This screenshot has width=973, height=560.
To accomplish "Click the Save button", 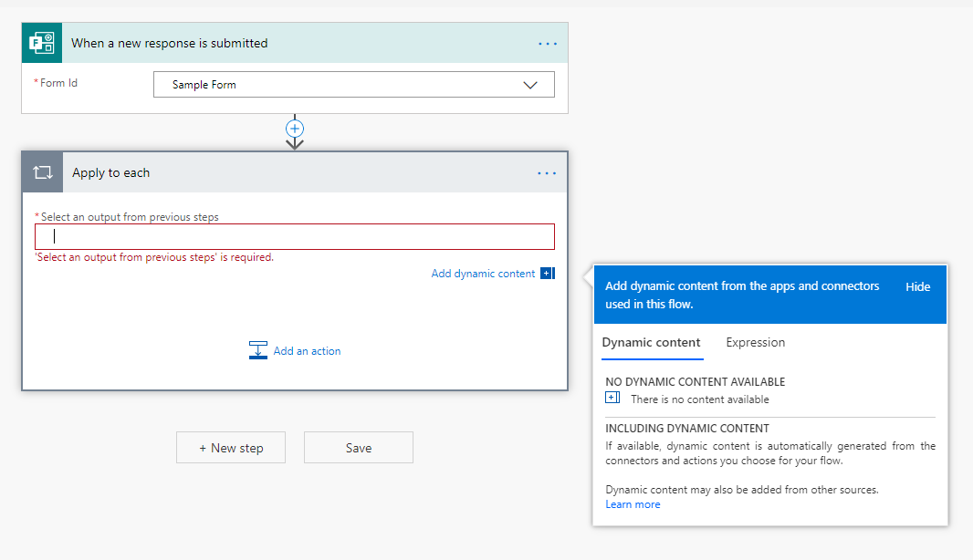I will pyautogui.click(x=358, y=447).
